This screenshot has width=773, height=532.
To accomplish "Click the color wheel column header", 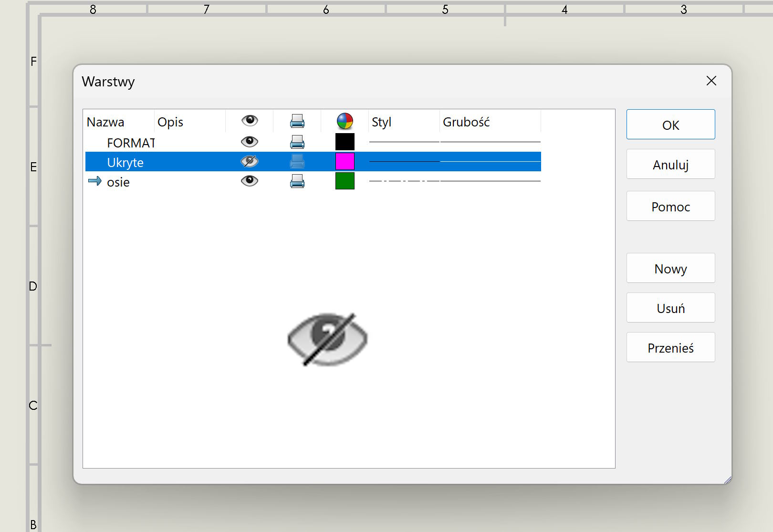I will [x=345, y=121].
